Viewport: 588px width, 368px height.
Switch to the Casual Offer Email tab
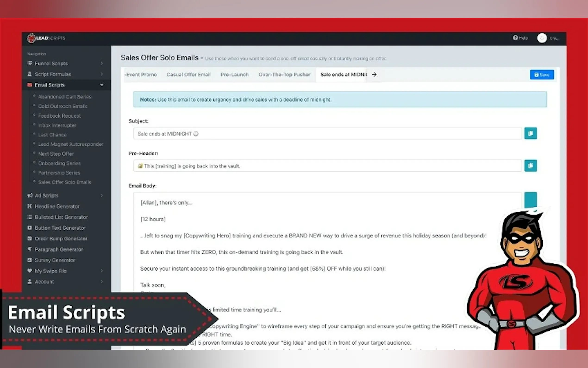click(x=188, y=74)
